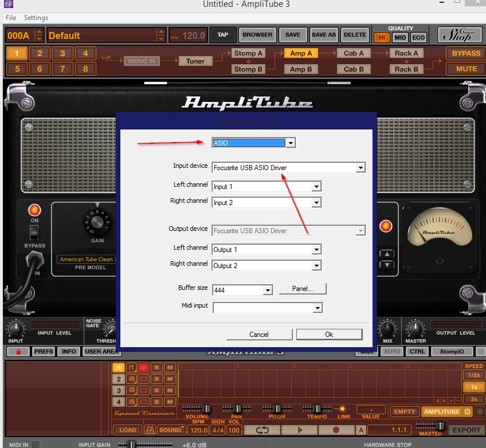
Task: Solo track 2 with S button
Action: coord(157,379)
